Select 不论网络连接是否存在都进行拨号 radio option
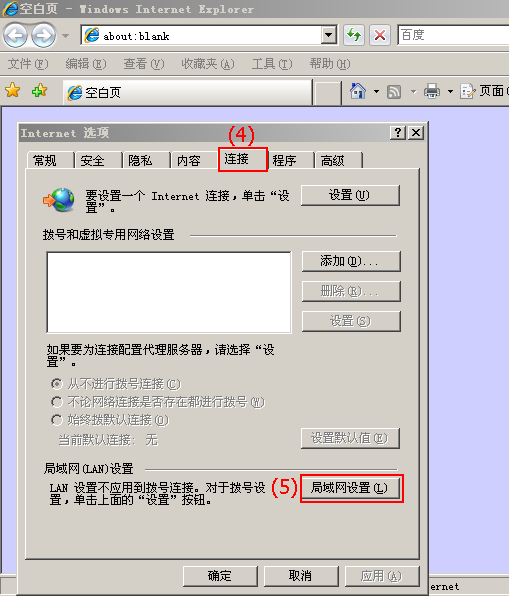The width and height of the screenshot is (509, 596). point(57,402)
